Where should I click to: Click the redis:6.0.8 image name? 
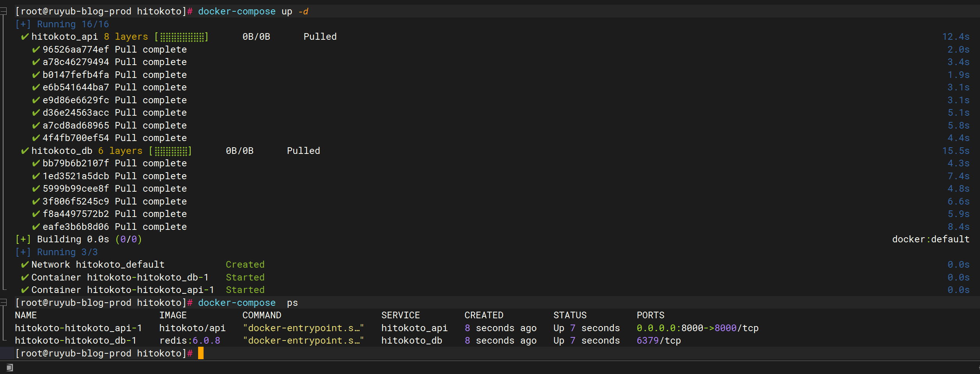(x=190, y=340)
